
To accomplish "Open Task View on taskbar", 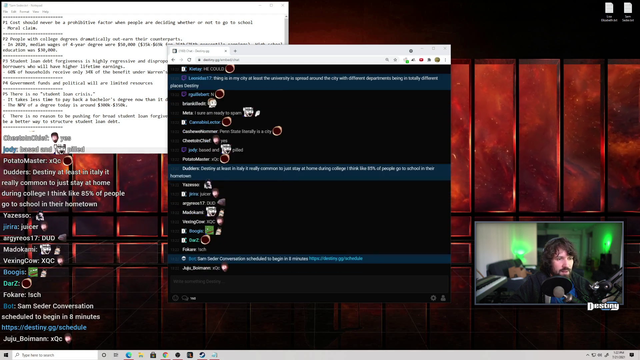I will (116, 355).
